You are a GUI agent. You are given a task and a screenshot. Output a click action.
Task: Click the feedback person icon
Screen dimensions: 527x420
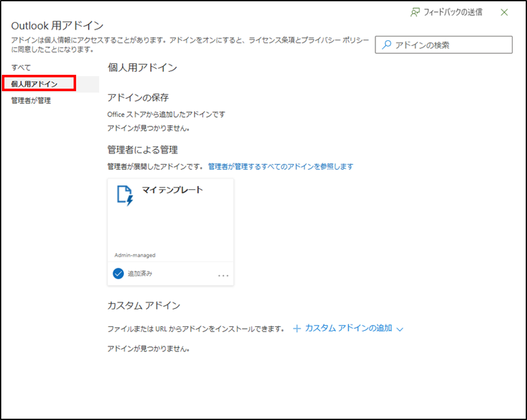[x=415, y=13]
